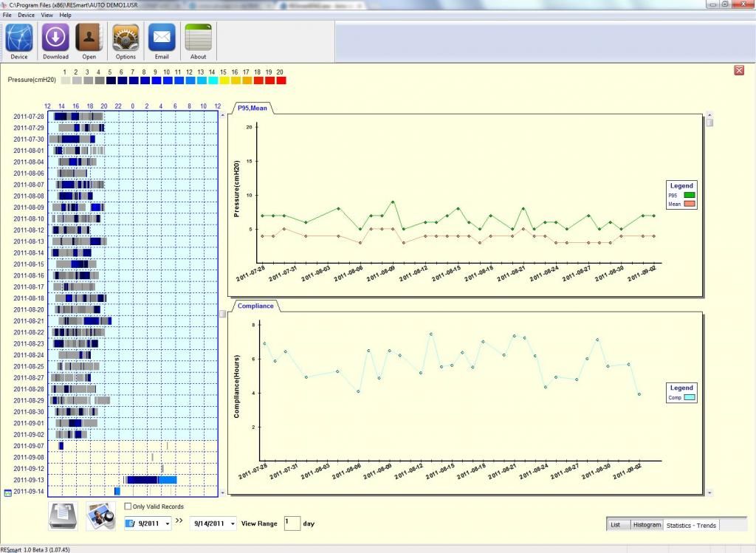Viewport: 756px width, 553px height.
Task: Click the View Range day input field
Action: [292, 523]
